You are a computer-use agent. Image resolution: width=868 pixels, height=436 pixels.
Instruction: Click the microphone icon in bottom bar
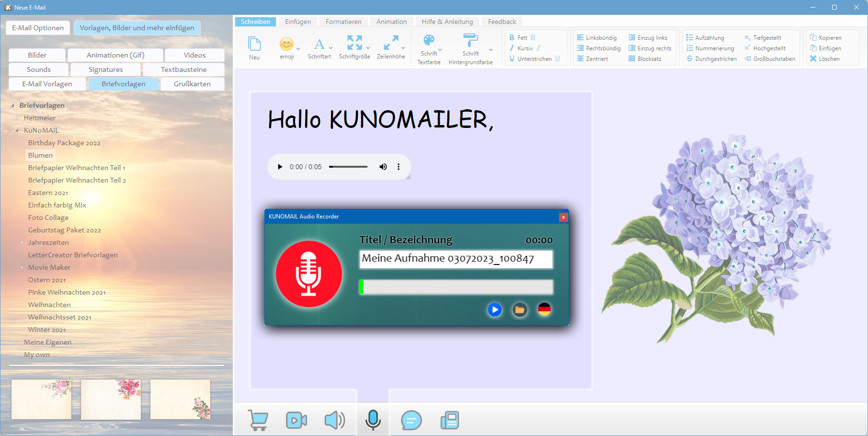[x=373, y=420]
